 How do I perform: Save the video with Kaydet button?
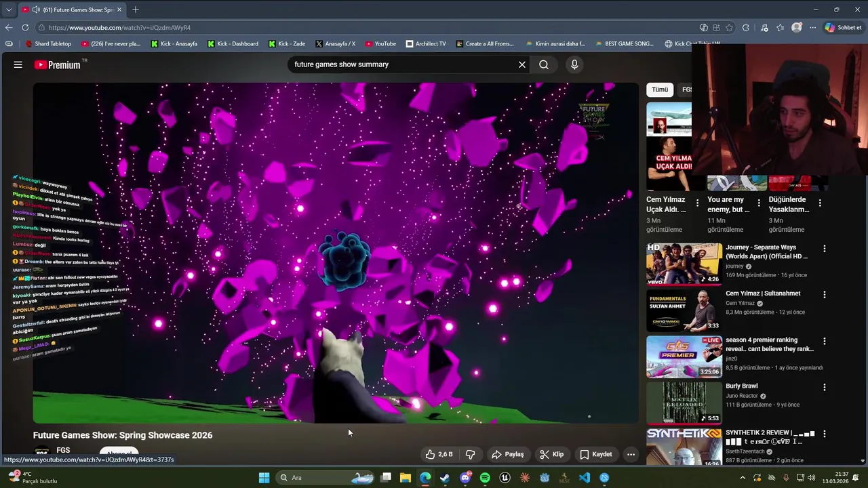[x=596, y=454]
